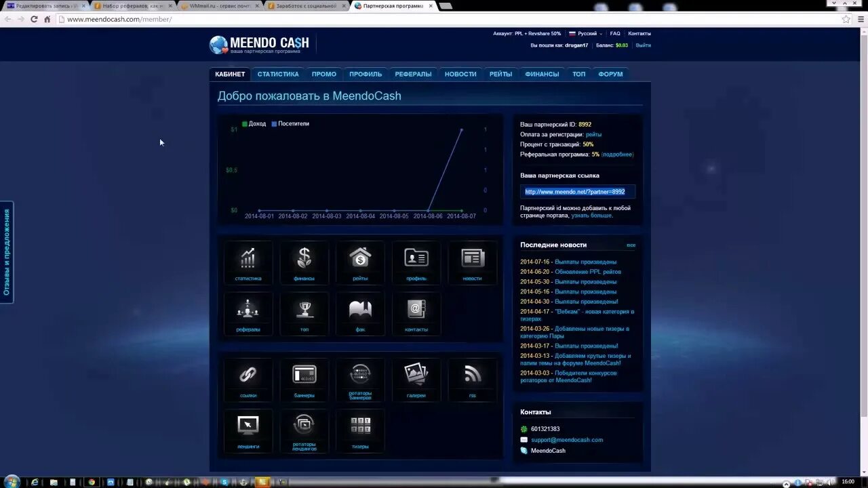
Task: Email support@meendocash.com link
Action: point(567,440)
